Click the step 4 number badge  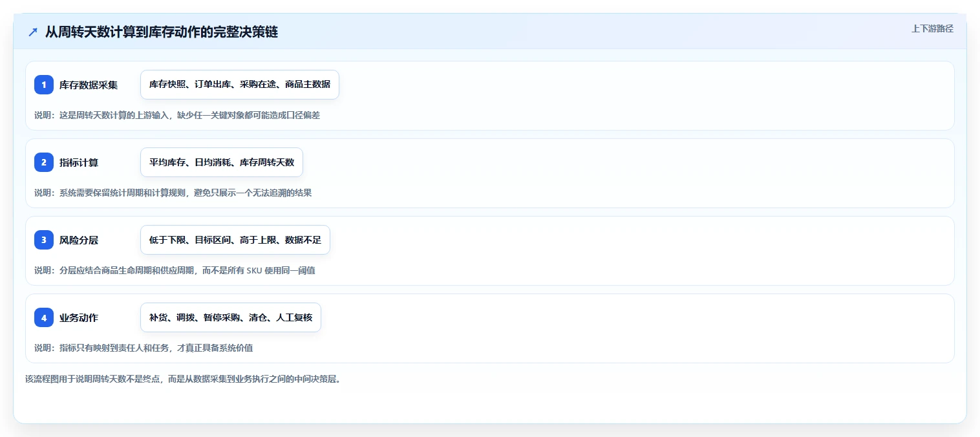(x=44, y=317)
